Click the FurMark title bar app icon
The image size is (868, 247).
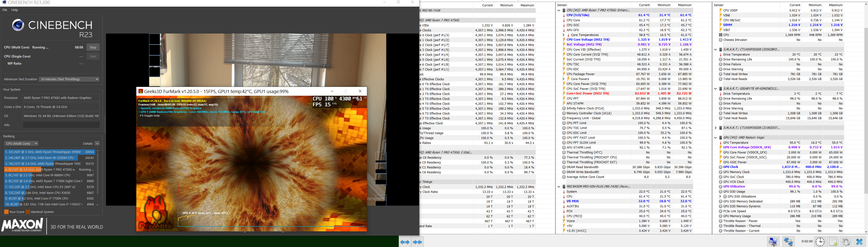[141, 91]
